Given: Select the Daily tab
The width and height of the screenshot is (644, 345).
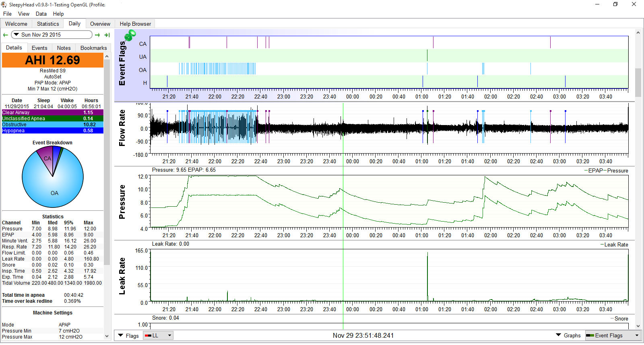Looking at the screenshot, I should pos(74,23).
